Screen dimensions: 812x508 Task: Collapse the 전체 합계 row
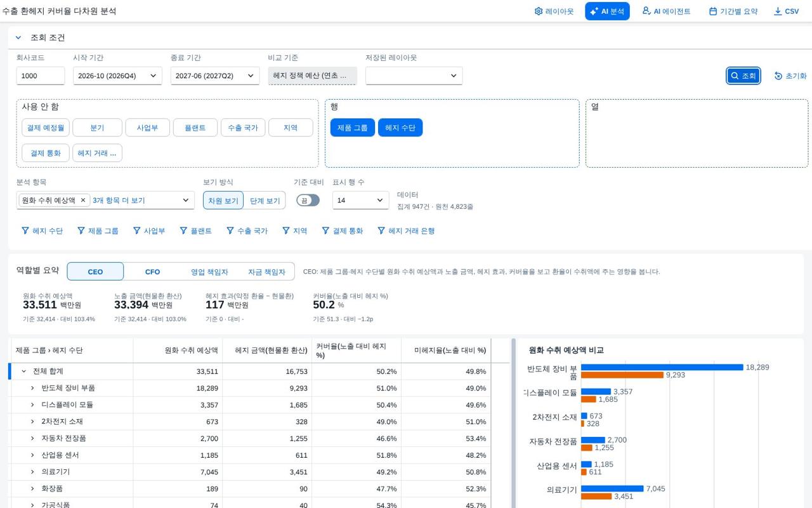click(24, 371)
